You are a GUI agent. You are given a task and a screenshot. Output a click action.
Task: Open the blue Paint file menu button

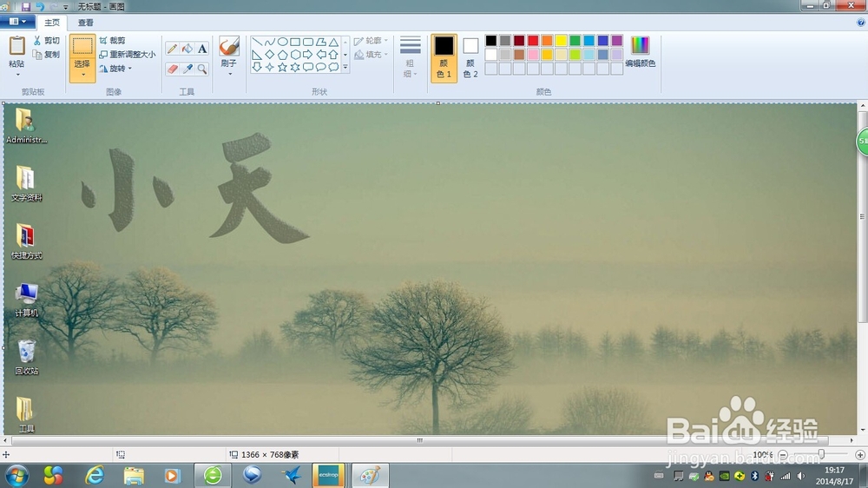coord(17,22)
